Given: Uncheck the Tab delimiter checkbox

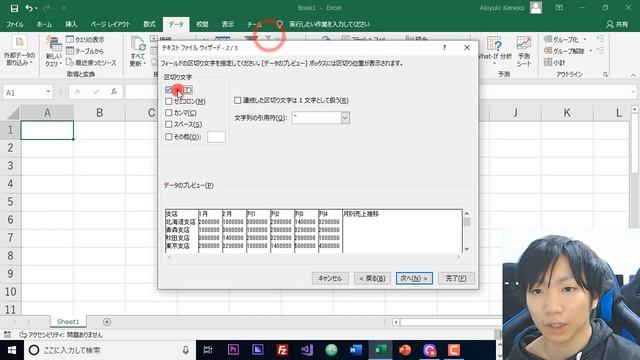Looking at the screenshot, I should [169, 90].
